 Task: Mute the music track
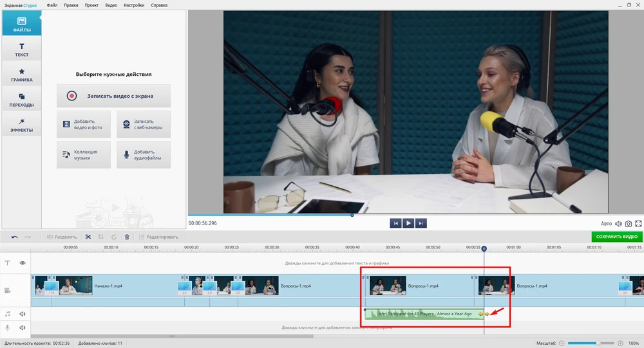[x=23, y=314]
